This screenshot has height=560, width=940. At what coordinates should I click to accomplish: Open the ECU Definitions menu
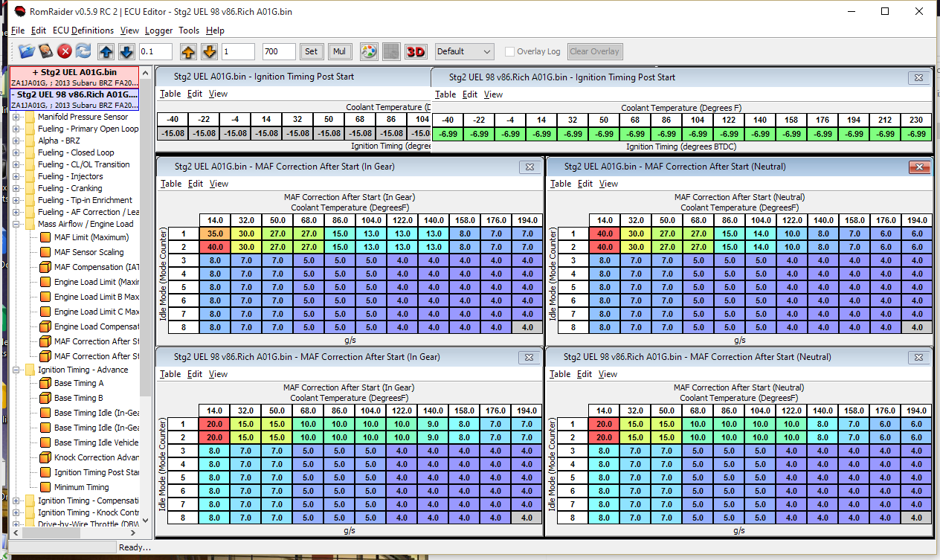(83, 30)
